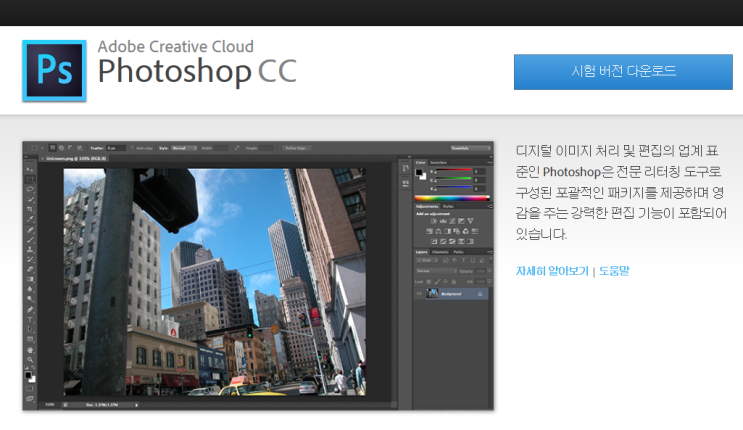Image resolution: width=743 pixels, height=430 pixels.
Task: Select the Eyedropper tool
Action: (x=30, y=219)
